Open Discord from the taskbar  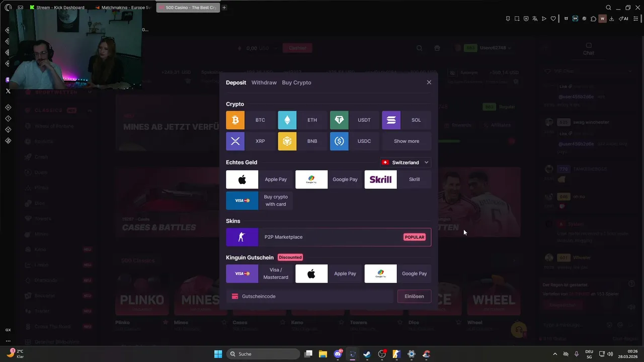point(338,354)
